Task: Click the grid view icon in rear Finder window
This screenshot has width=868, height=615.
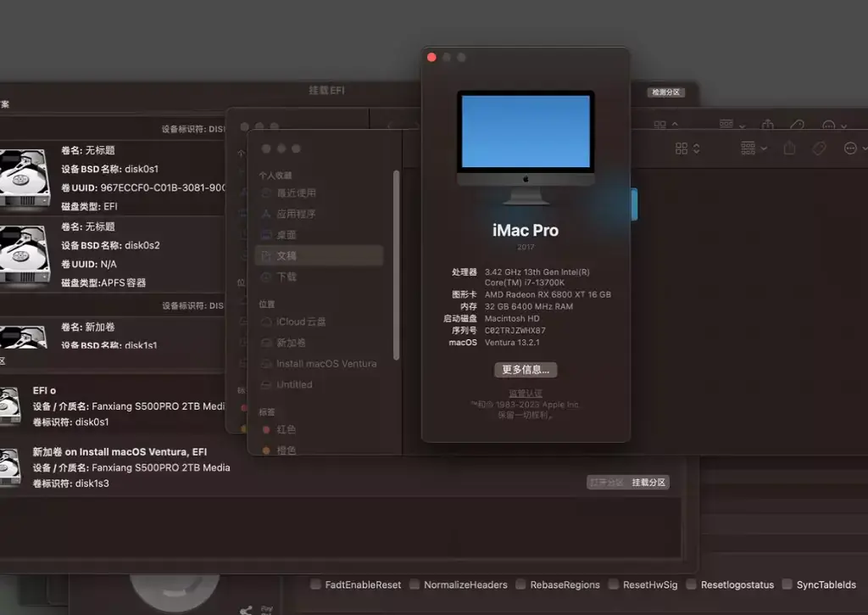Action: (x=659, y=126)
